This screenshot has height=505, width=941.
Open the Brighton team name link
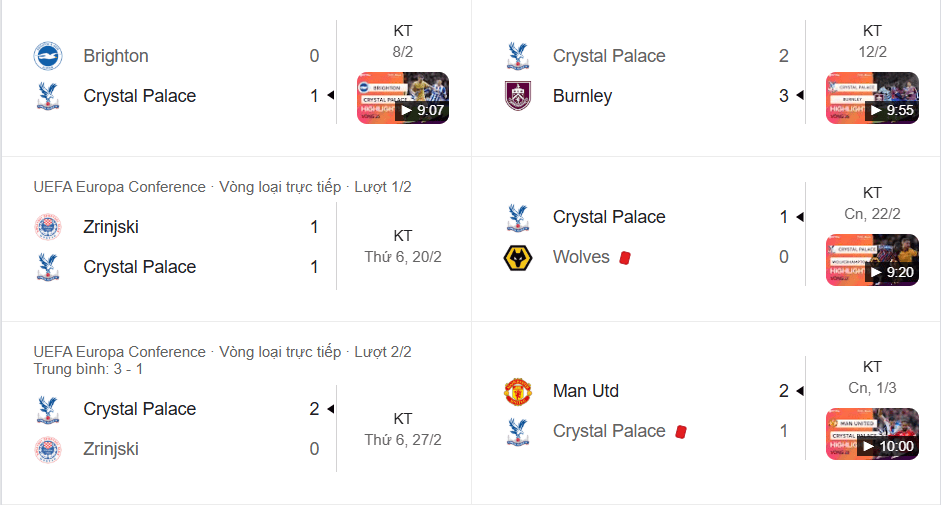[116, 56]
